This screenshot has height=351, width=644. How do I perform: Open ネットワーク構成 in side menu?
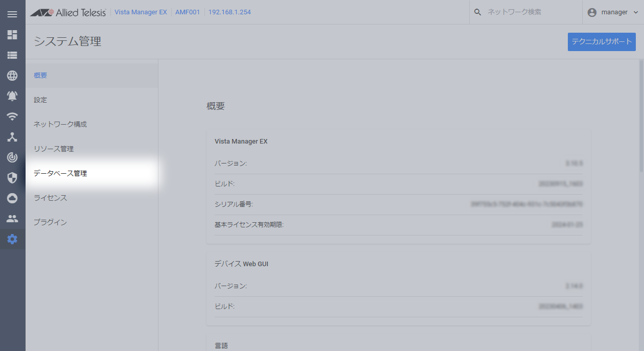click(x=92, y=125)
